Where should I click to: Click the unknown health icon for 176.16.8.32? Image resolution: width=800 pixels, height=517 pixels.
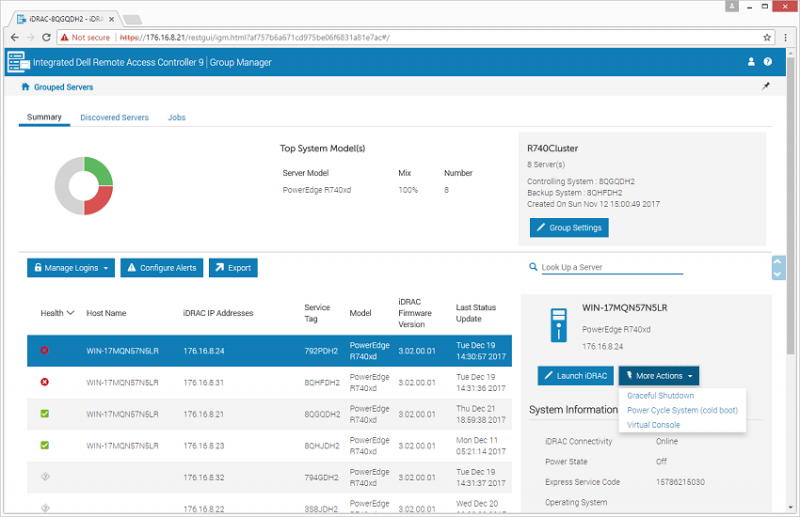(x=44, y=477)
